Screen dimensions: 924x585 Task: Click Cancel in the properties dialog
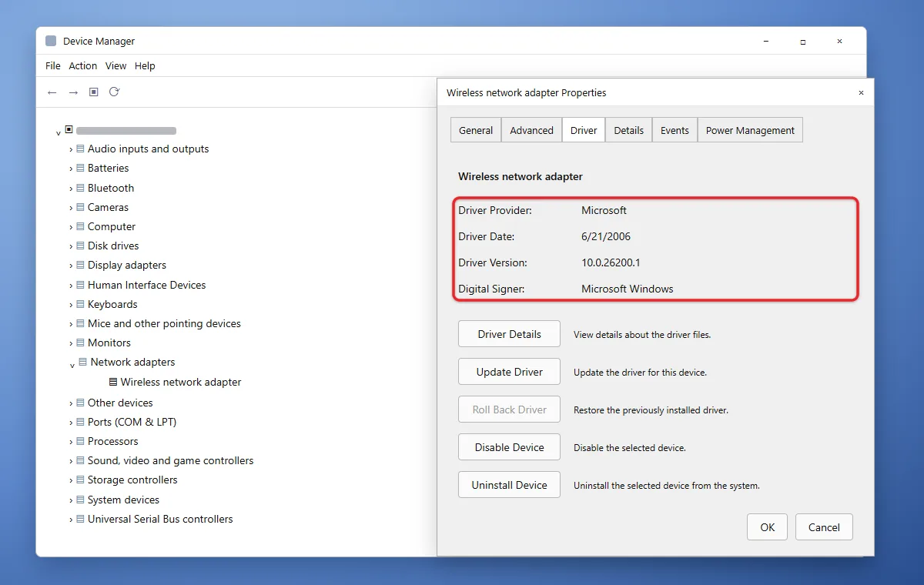[x=824, y=527]
